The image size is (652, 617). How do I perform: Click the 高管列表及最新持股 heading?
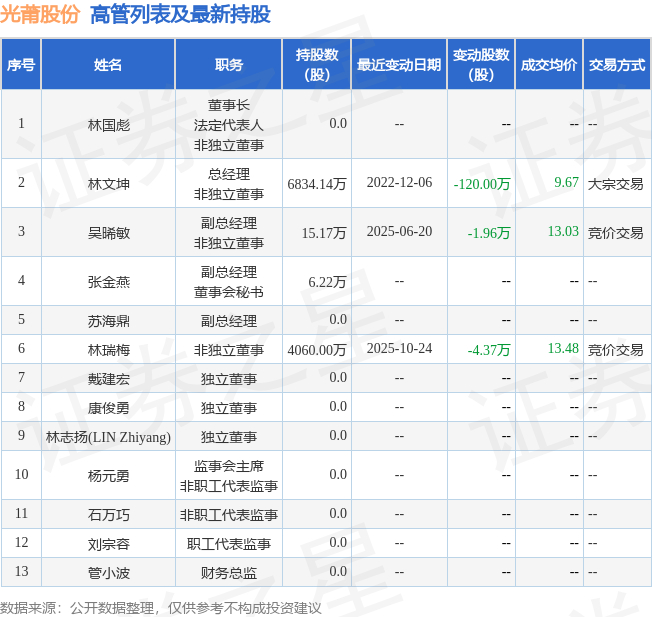click(180, 14)
